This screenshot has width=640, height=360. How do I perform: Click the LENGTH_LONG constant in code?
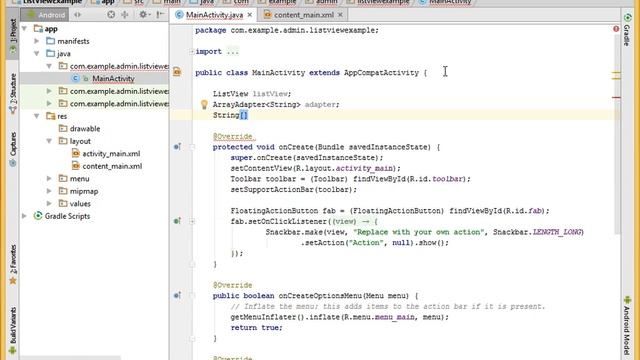point(557,232)
